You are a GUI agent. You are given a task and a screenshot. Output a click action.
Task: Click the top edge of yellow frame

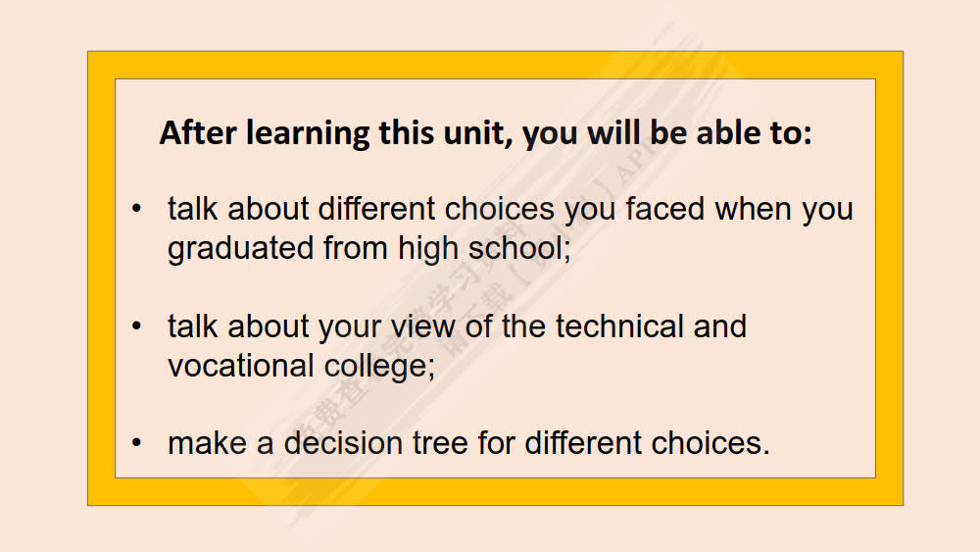point(495,65)
